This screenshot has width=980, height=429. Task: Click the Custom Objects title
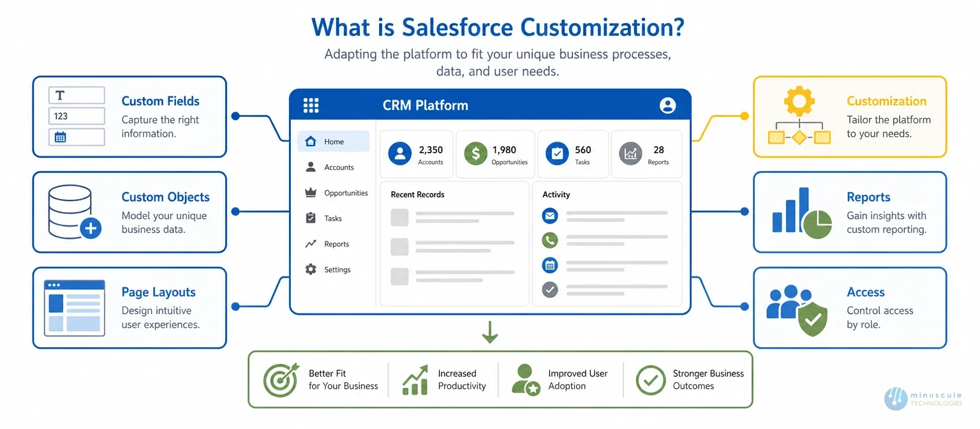coord(165,197)
